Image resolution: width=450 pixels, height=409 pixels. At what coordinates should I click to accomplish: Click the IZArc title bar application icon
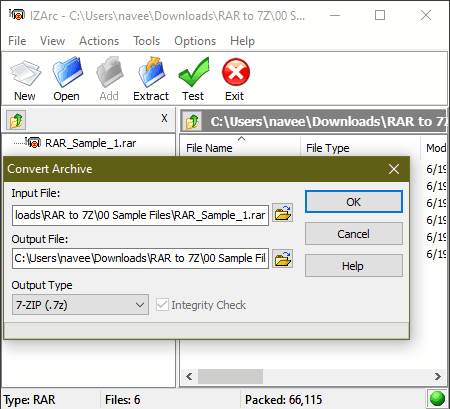pos(17,15)
